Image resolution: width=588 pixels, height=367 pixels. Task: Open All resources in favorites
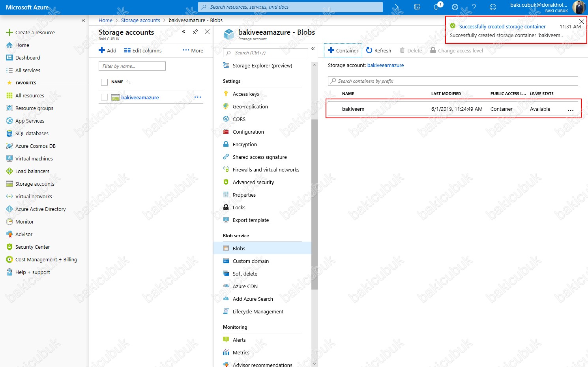25,96
